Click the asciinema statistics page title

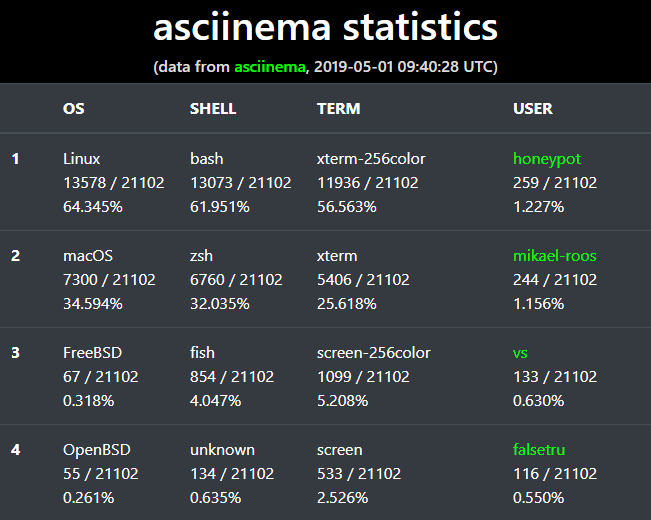[x=325, y=27]
